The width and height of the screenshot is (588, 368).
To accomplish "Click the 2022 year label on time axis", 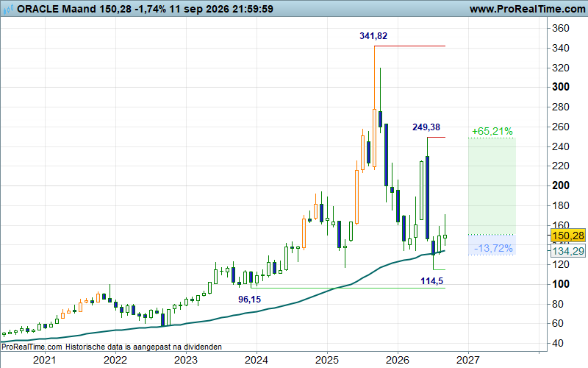I will [115, 361].
